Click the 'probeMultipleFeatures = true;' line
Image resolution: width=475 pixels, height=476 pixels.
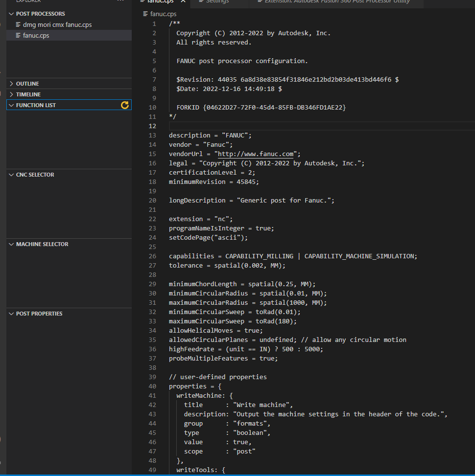[x=223, y=359]
